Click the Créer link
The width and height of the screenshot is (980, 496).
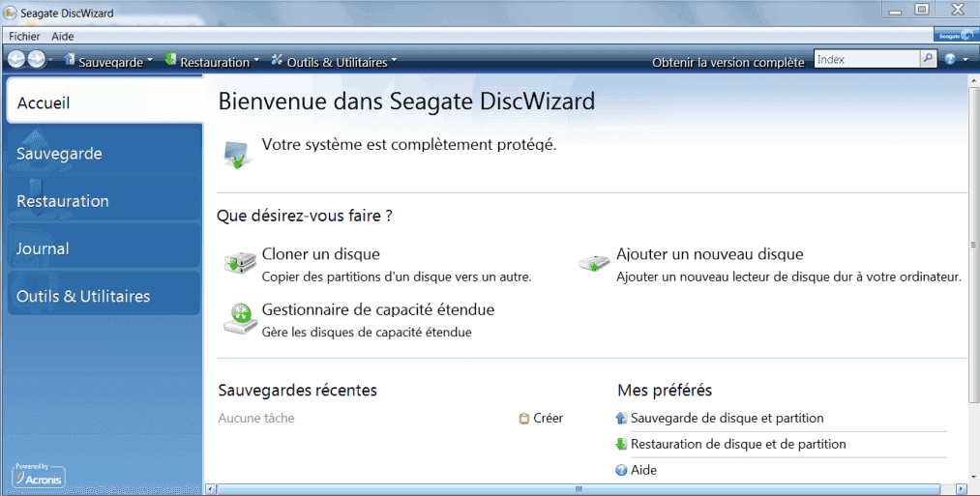click(x=549, y=419)
